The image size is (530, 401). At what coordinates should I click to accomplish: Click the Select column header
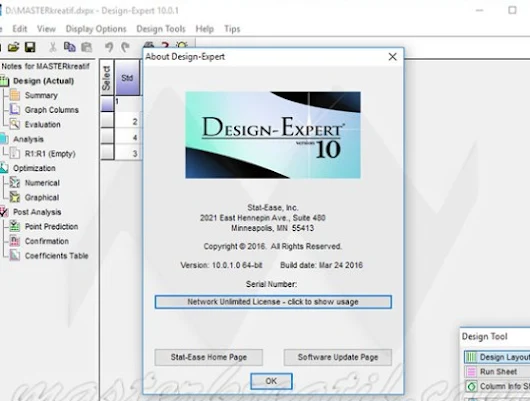(x=107, y=78)
